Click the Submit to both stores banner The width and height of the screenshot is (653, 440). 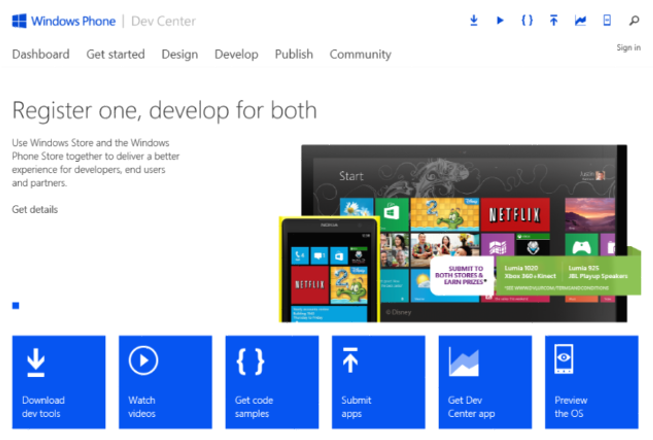click(535, 275)
